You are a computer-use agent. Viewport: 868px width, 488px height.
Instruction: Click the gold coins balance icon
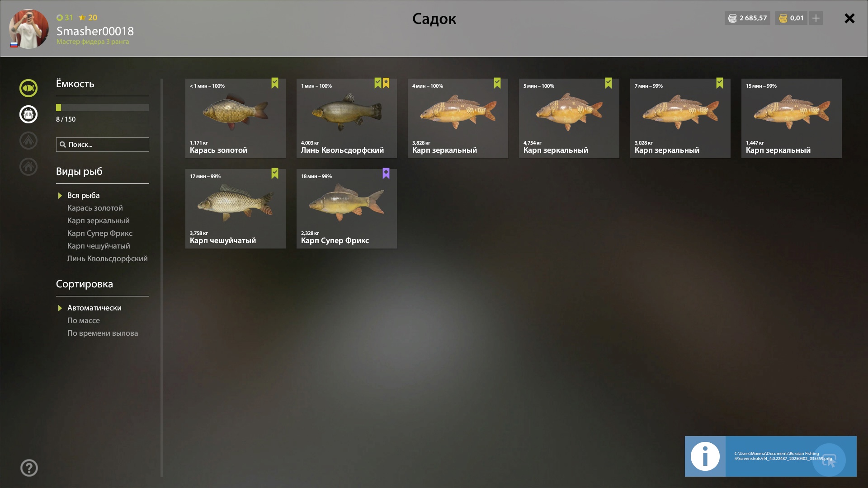[783, 19]
